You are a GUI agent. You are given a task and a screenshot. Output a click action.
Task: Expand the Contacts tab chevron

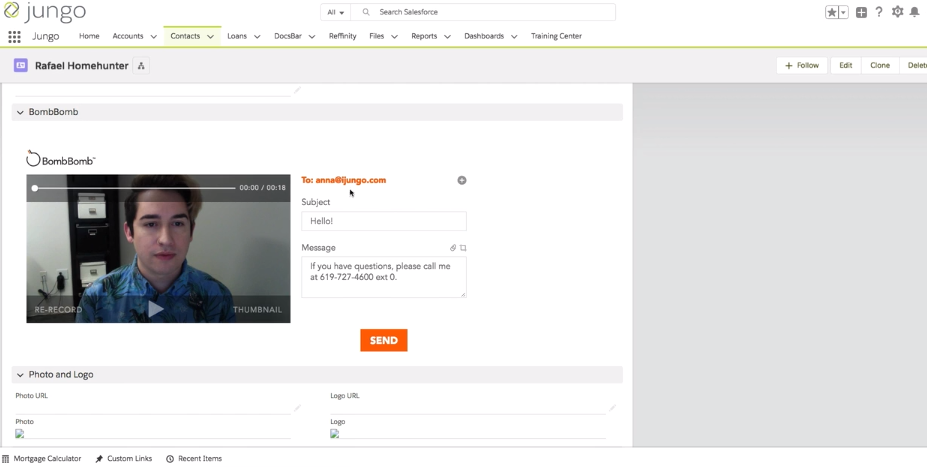210,37
